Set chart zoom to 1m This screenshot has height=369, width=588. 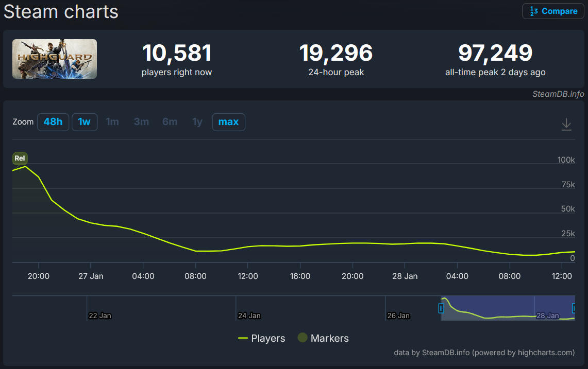(112, 122)
